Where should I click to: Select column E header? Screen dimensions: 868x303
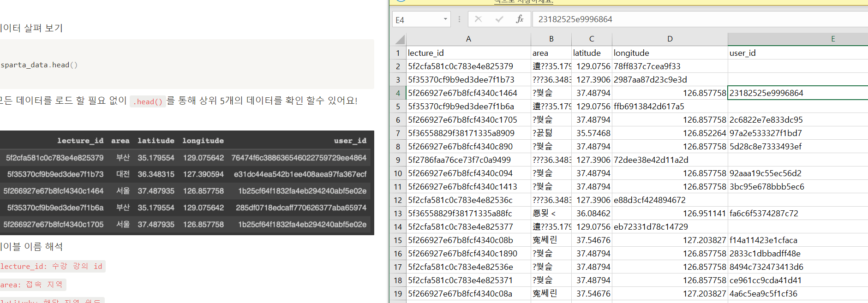click(x=798, y=39)
